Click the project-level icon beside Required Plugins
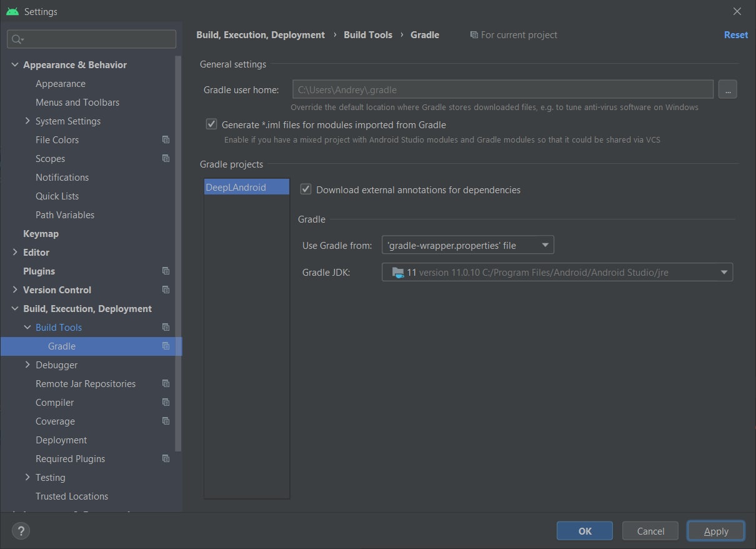The image size is (756, 549). click(x=166, y=458)
